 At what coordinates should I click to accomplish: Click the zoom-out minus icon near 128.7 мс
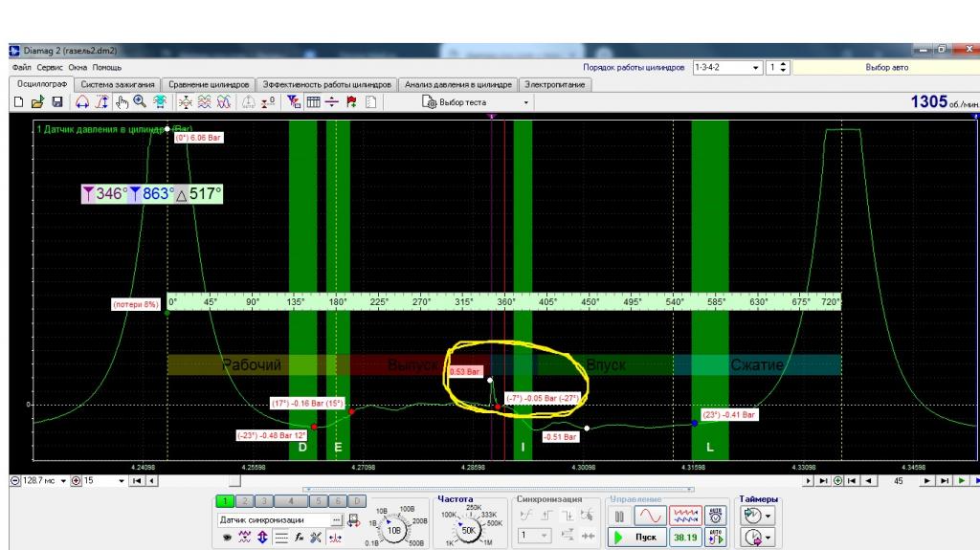[15, 480]
